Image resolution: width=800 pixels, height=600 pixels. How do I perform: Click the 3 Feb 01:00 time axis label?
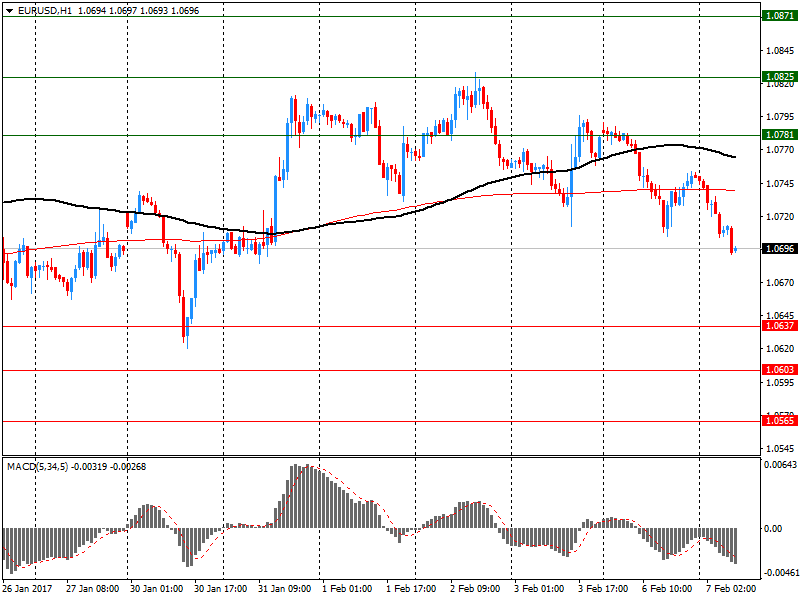[x=539, y=589]
